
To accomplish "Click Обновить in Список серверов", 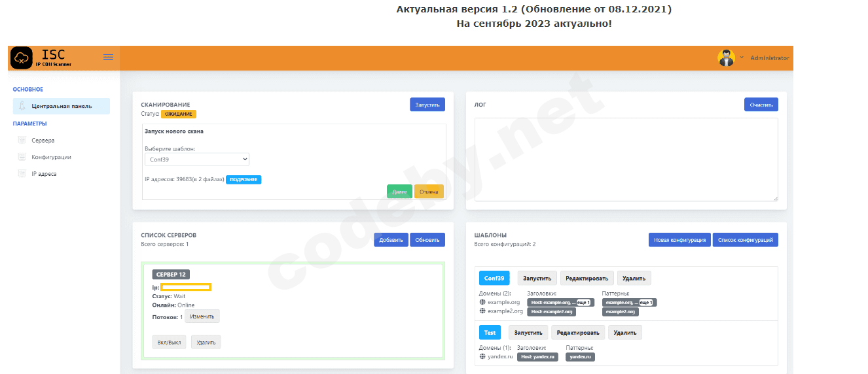I will 427,240.
